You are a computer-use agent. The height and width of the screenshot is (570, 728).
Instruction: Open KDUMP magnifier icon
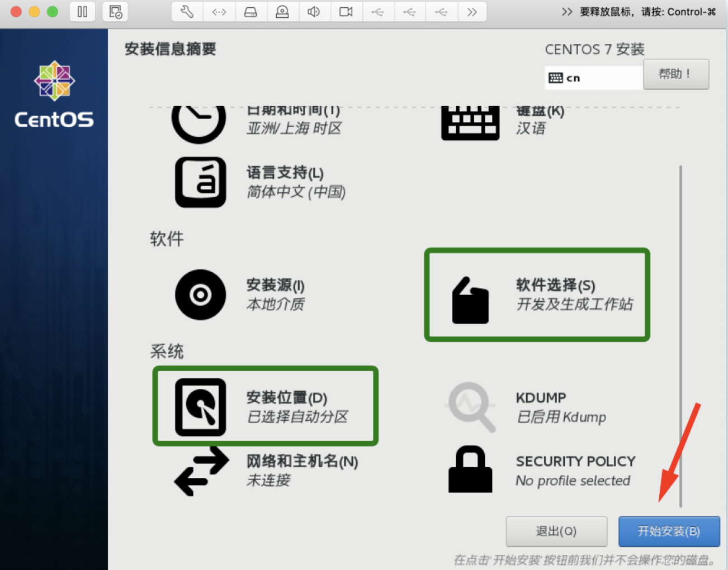(472, 407)
